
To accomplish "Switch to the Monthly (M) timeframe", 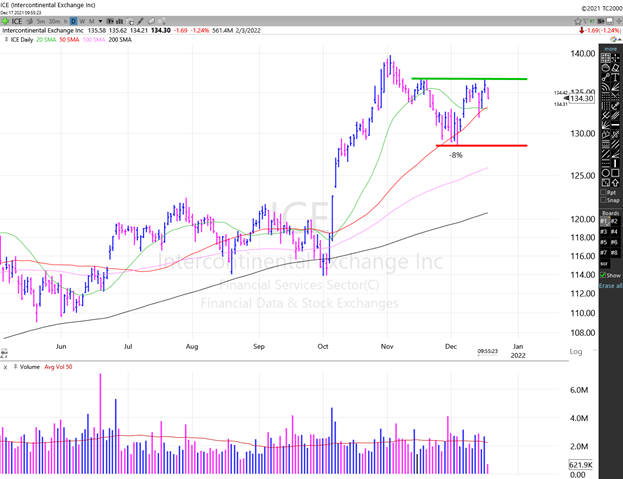I will [92, 21].
